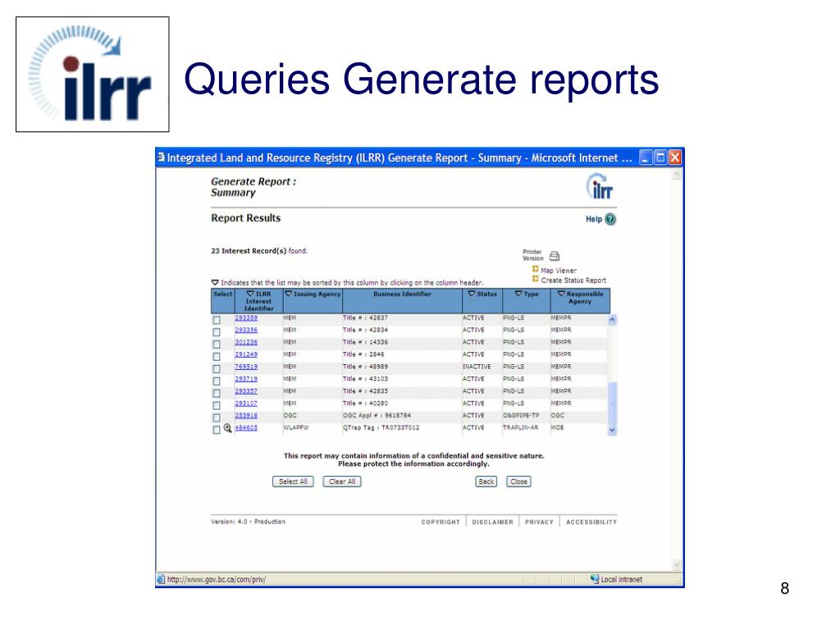
Task: Open the COPYRIGHT footer link
Action: pyautogui.click(x=441, y=522)
